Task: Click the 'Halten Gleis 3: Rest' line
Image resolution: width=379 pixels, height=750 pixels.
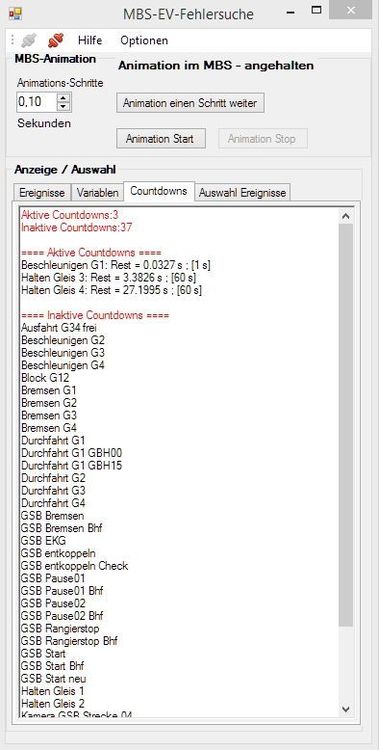Action: (109, 277)
